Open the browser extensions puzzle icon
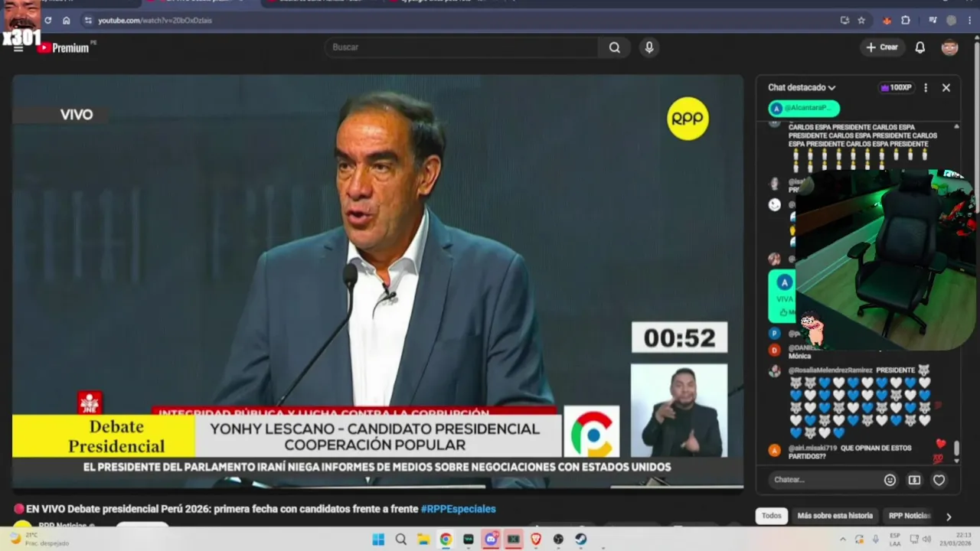The width and height of the screenshot is (980, 551). [906, 21]
